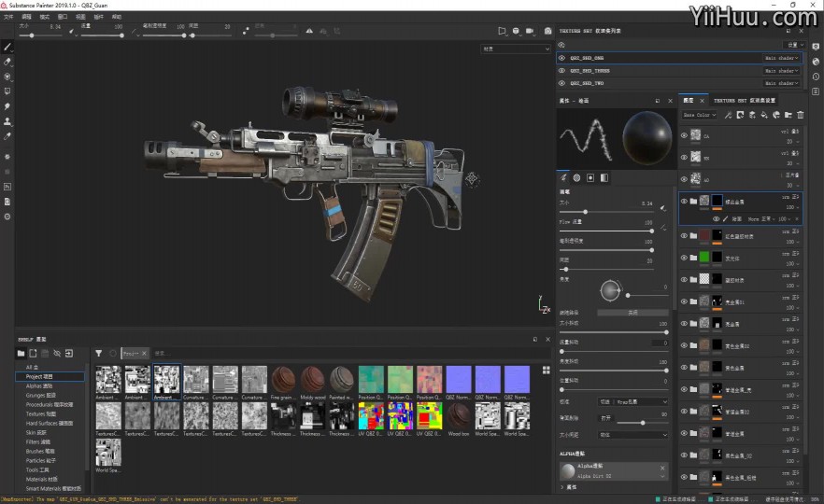Viewport: 824px width, 504px height.
Task: Open the 文件 File menu
Action: pos(8,17)
